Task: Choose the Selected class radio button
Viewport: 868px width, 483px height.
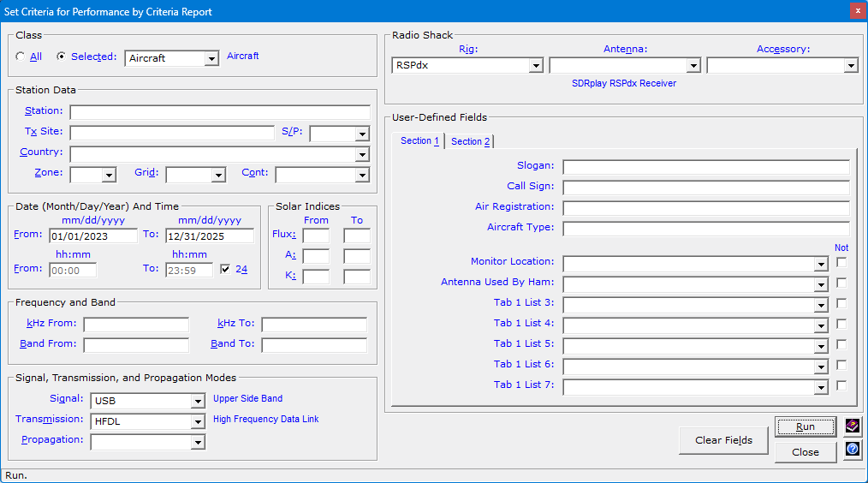Action: coord(60,57)
